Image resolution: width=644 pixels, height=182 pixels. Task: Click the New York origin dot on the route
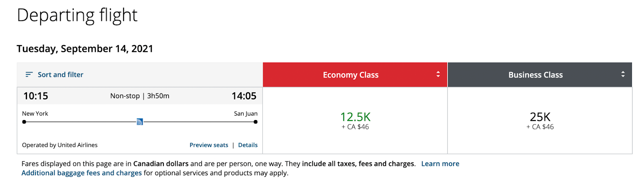(x=24, y=122)
